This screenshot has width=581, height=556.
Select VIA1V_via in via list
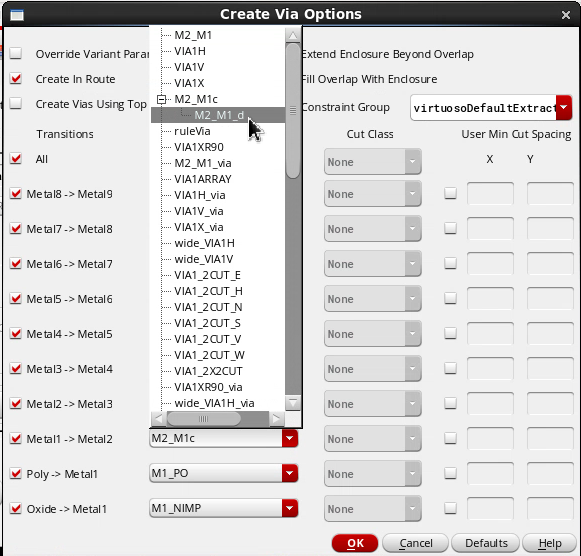[x=199, y=211]
